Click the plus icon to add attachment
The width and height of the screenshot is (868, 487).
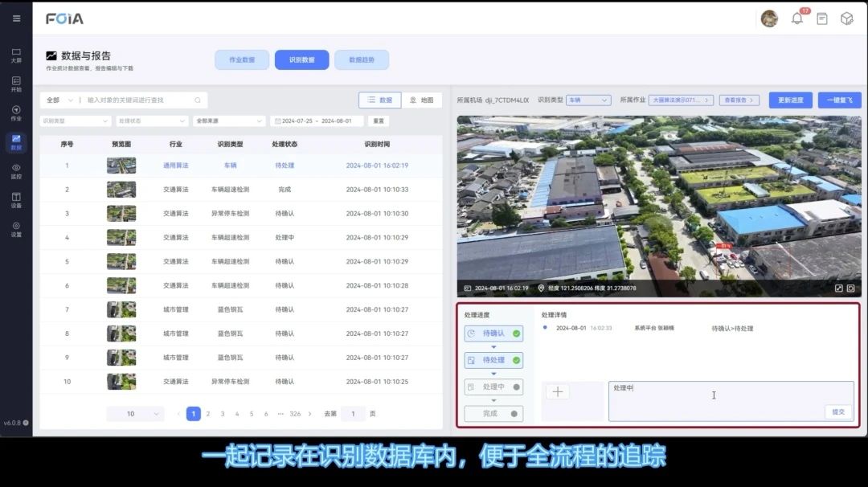tap(558, 392)
